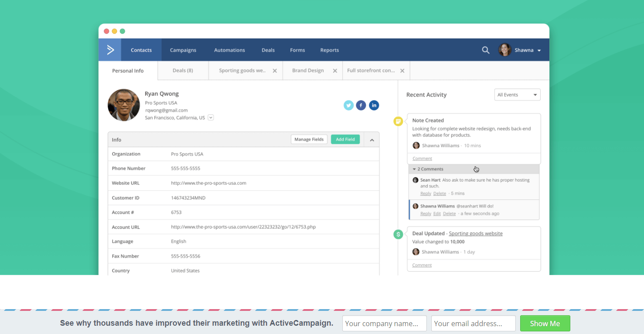Viewport: 644px width, 334px height.
Task: Click the Phone Number value 555-555-5555
Action: (x=186, y=169)
